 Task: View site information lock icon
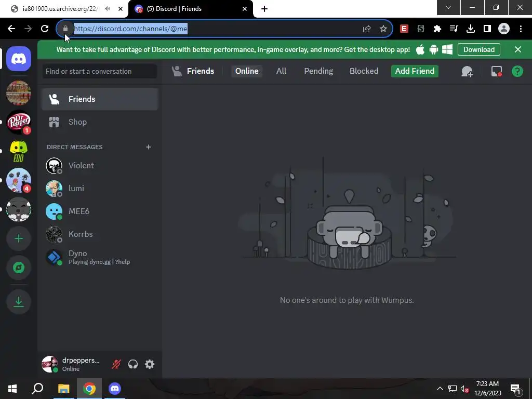click(x=65, y=29)
